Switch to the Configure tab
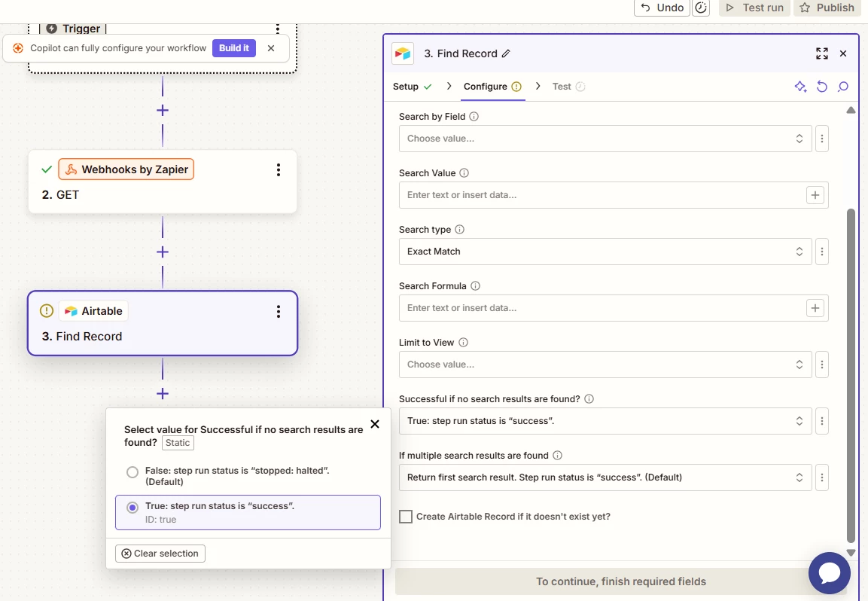 click(492, 87)
